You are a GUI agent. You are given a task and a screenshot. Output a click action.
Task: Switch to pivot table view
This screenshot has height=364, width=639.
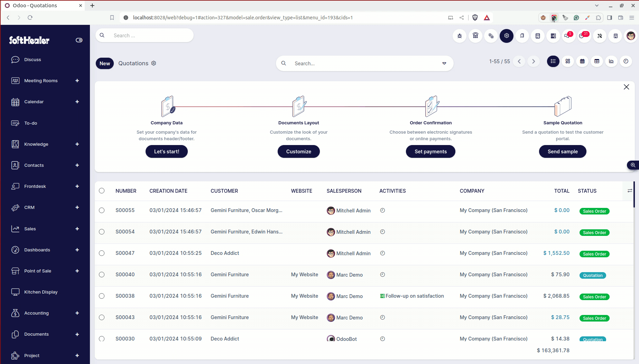pos(597,61)
